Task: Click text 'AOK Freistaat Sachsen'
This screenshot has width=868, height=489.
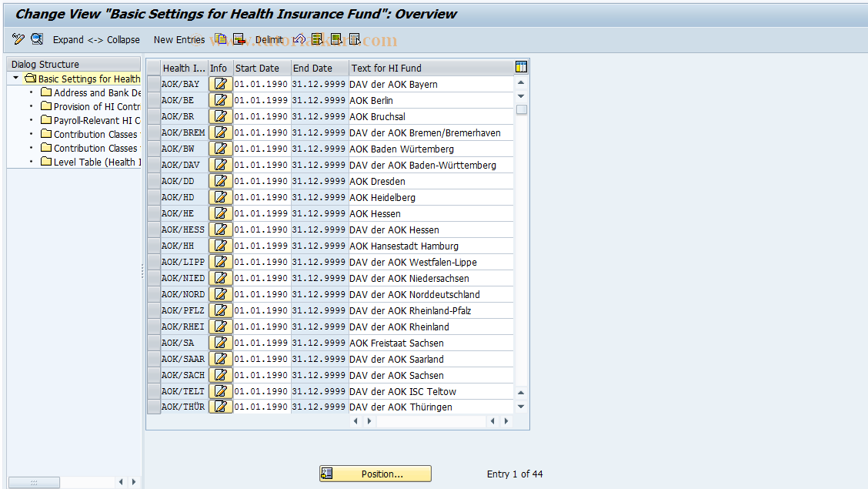Action: coord(396,343)
